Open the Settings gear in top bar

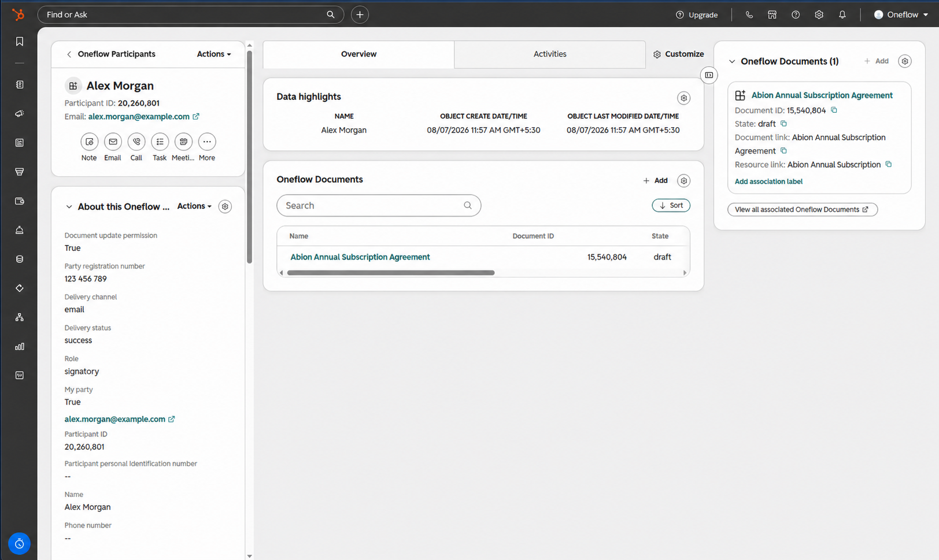coord(819,14)
